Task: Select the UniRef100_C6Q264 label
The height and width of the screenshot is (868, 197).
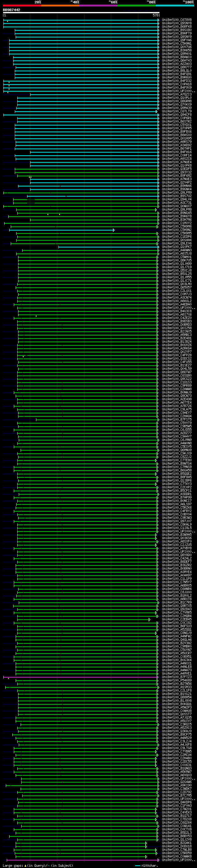Action: [x=177, y=823]
